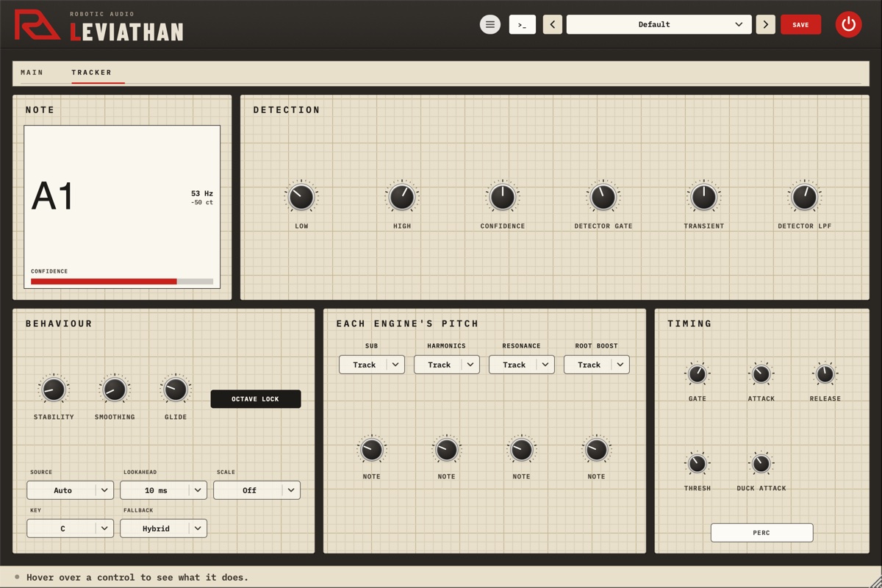The width and height of the screenshot is (882, 588).
Task: Open the Sub engine pitch dropdown
Action: (x=372, y=365)
